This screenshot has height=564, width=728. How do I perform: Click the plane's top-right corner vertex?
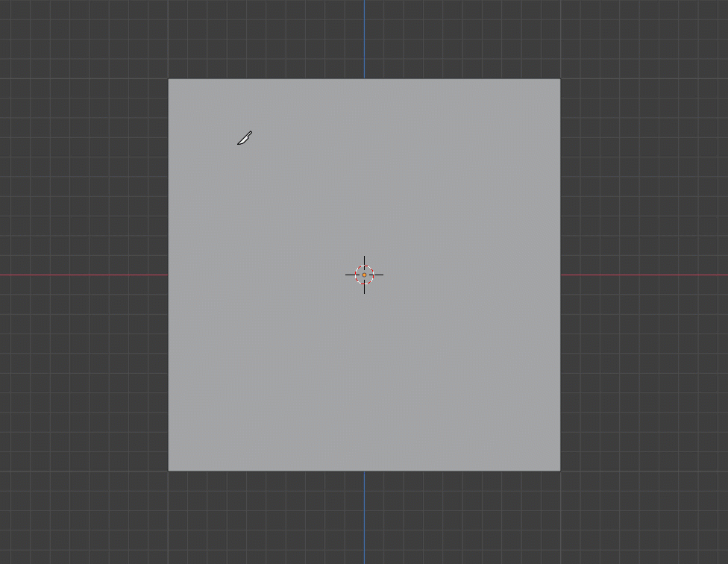click(x=560, y=79)
